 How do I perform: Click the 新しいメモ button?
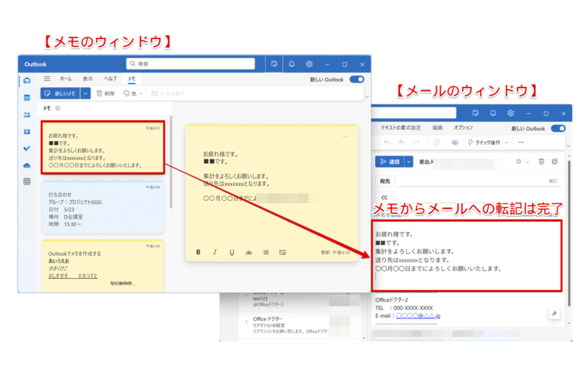pos(60,93)
